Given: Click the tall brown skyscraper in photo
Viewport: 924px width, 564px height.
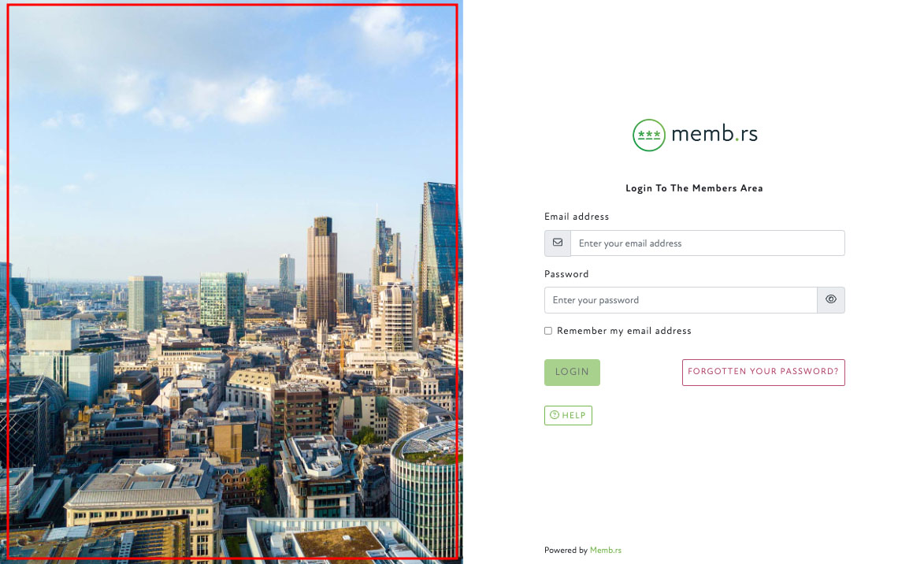Looking at the screenshot, I should [x=321, y=271].
